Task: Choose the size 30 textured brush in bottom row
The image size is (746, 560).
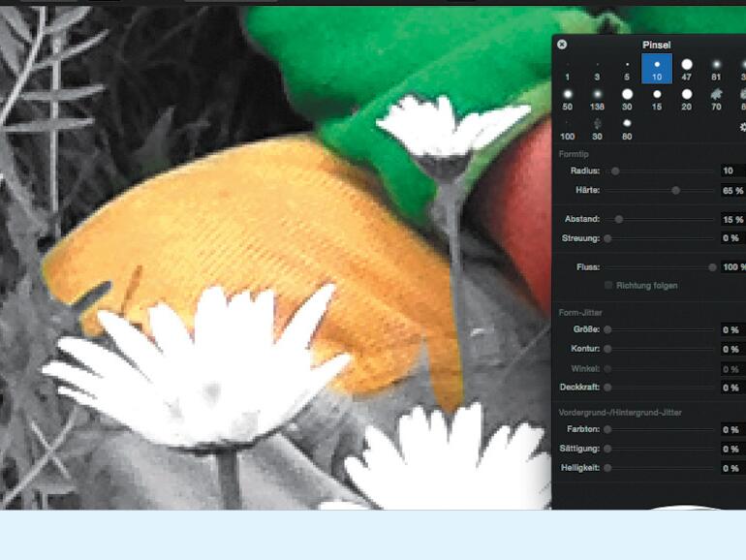Action: pyautogui.click(x=597, y=130)
